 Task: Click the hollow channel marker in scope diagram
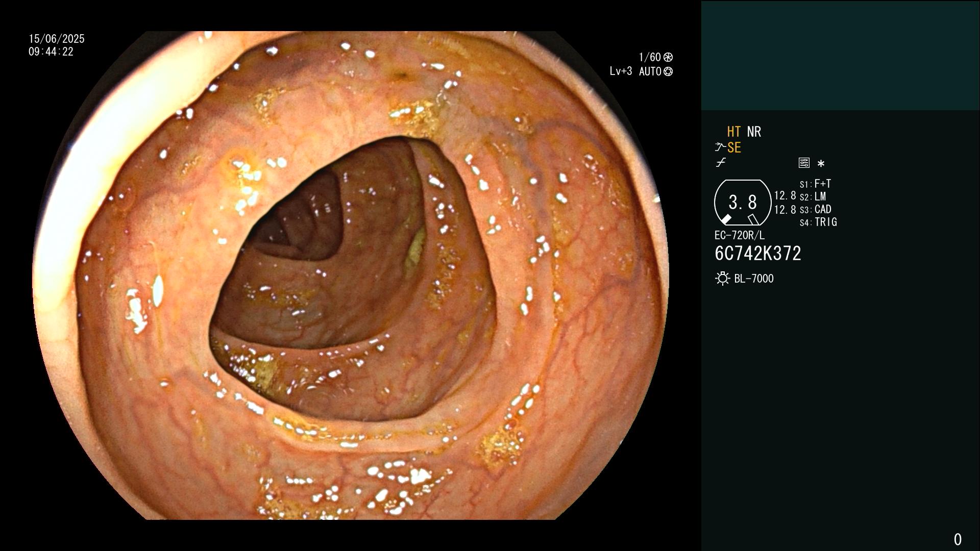753,219
